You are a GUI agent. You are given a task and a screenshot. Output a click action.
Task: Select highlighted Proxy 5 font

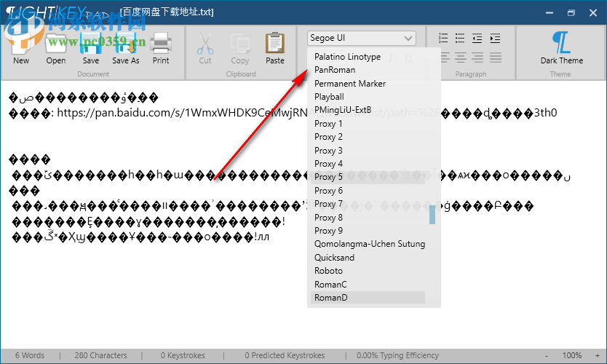point(368,177)
